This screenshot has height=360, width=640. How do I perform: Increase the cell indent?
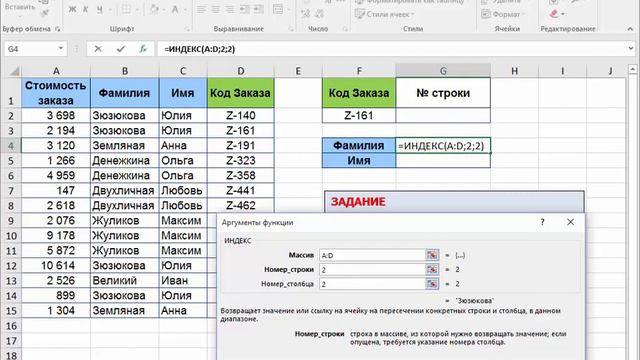tap(259, 9)
